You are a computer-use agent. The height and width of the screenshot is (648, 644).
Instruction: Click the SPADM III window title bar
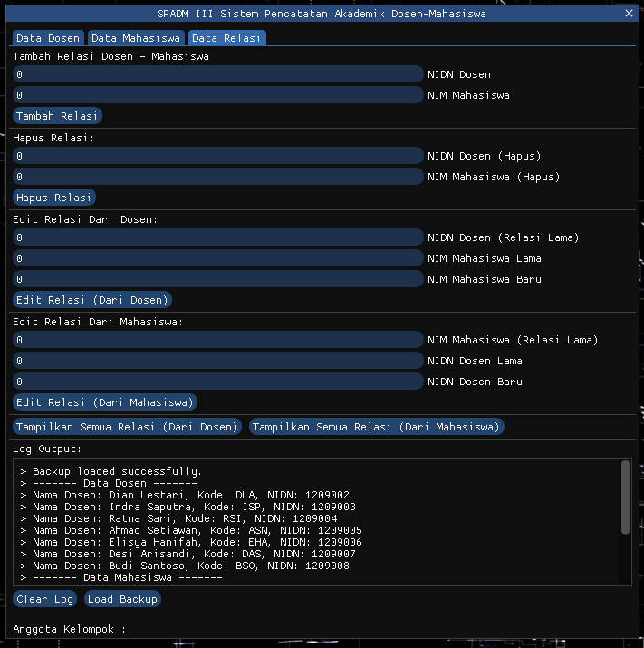tap(322, 14)
